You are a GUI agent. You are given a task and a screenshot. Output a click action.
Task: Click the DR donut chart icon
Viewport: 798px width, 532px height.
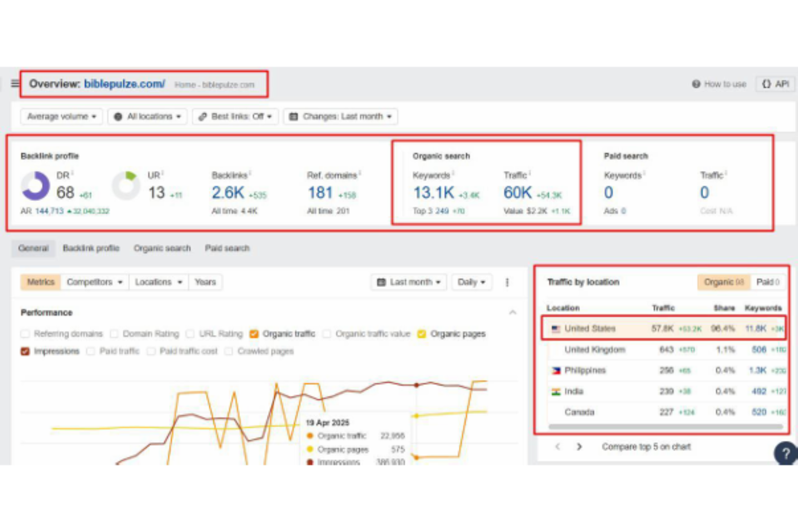[35, 186]
